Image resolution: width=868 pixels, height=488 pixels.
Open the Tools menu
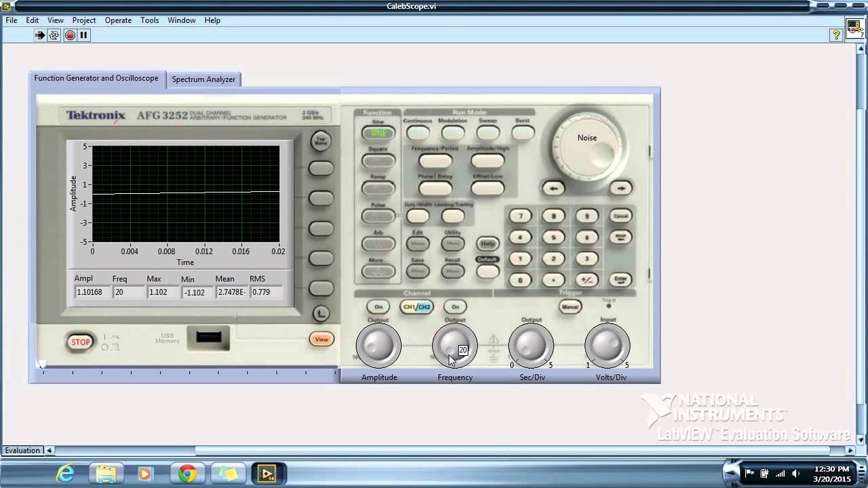pyautogui.click(x=149, y=20)
